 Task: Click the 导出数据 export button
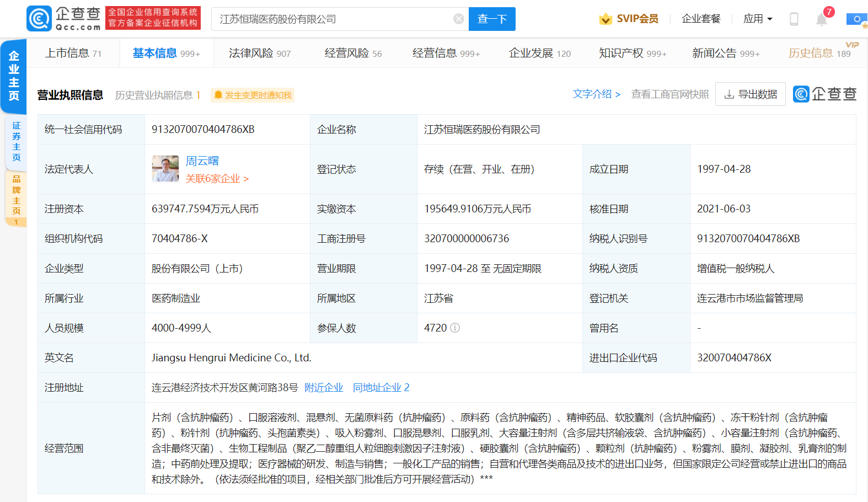750,94
